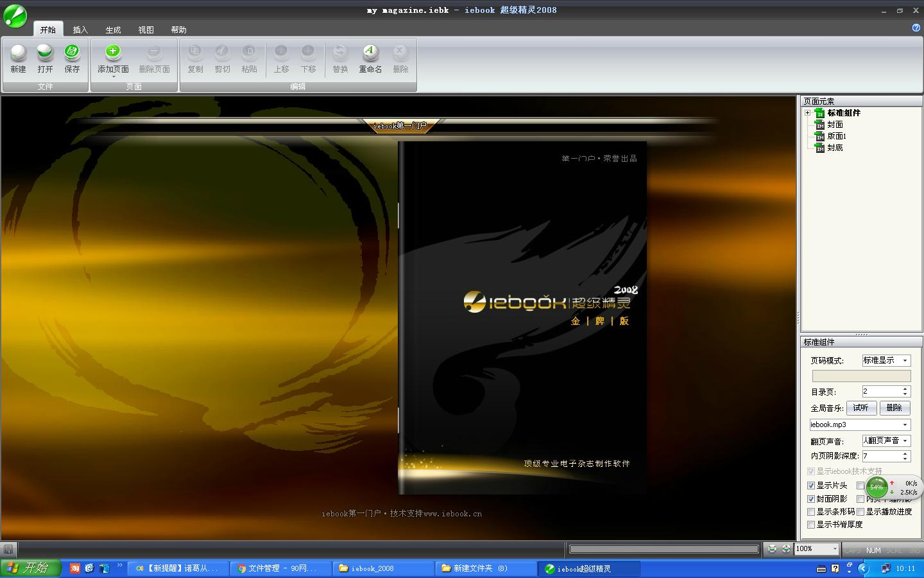Uncheck the 封面阴影 checkbox

811,499
